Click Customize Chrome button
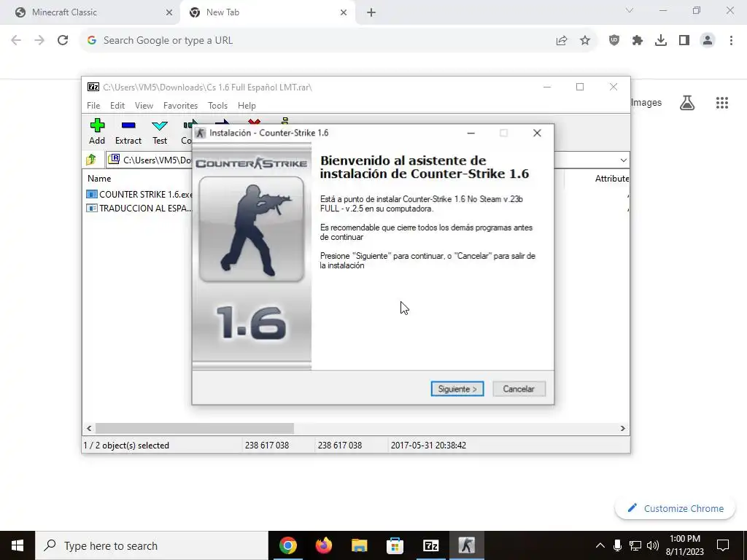The image size is (747, 560). pyautogui.click(x=675, y=508)
